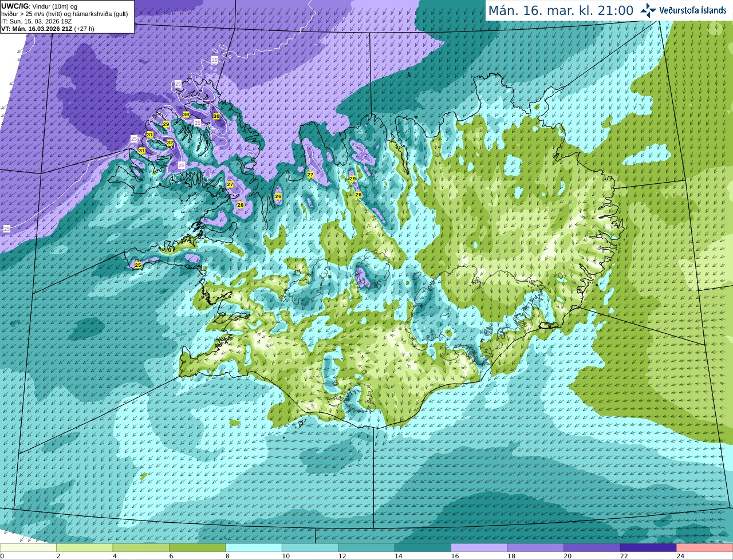Select the medium teal 12–14 m/s legend swatch
The height and width of the screenshot is (560, 733).
click(x=366, y=547)
